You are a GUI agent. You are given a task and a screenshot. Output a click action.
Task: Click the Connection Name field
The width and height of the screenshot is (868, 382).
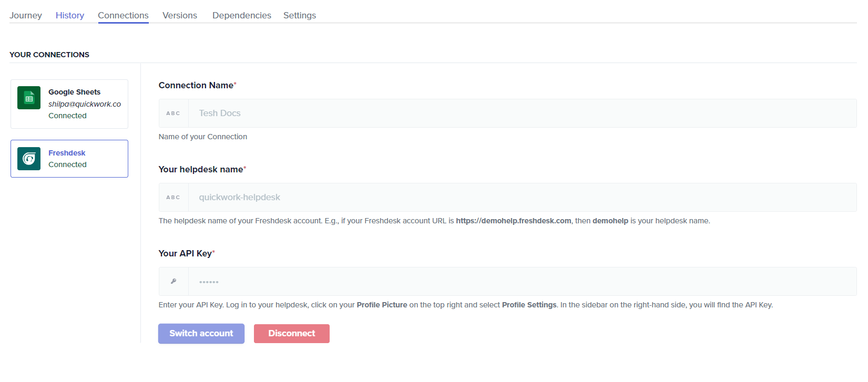pyautogui.click(x=523, y=113)
